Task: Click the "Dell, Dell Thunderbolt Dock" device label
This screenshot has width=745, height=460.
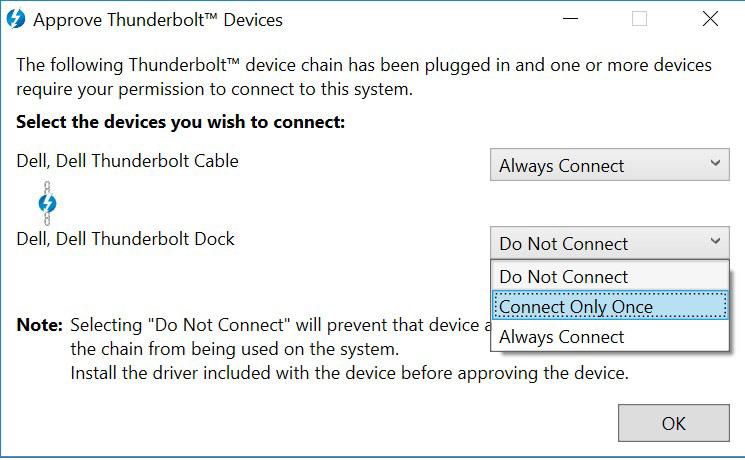Action: [x=125, y=239]
